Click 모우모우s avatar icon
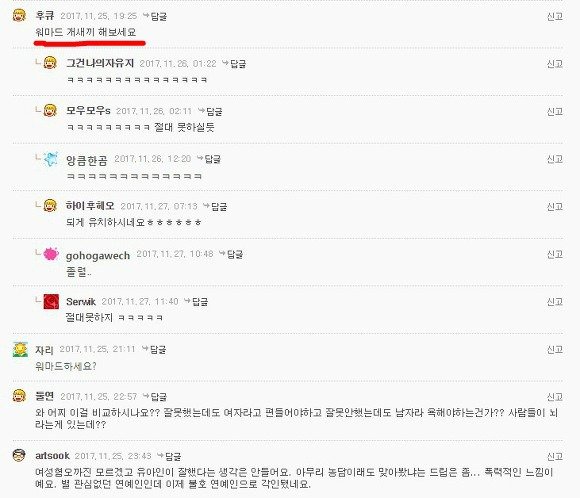 [50, 111]
